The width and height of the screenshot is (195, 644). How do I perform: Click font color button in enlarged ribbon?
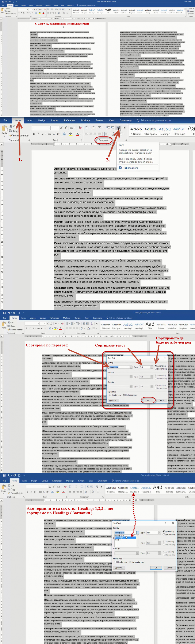click(78, 134)
